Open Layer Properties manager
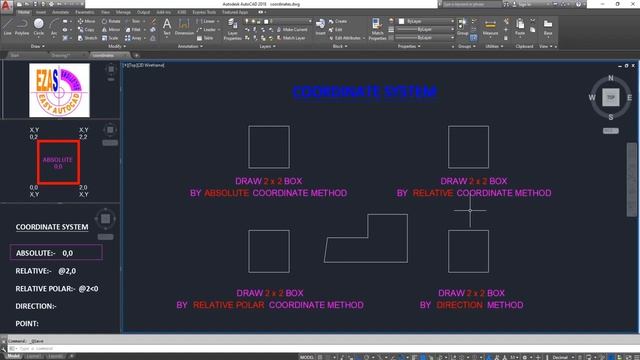This screenshot has height=360, width=640. tap(233, 30)
